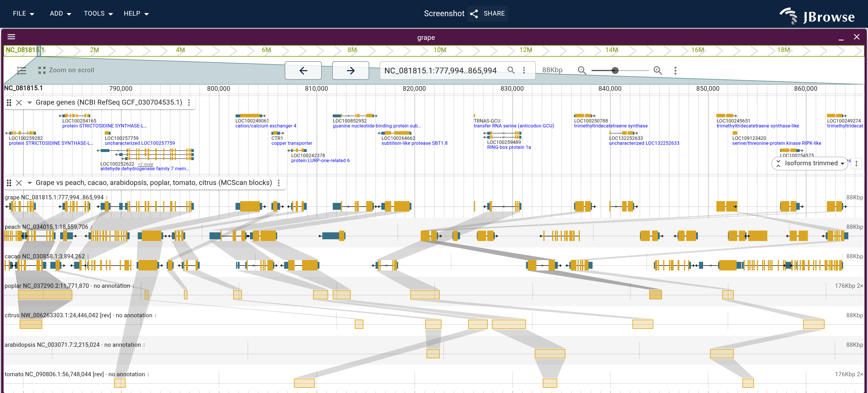Click the 88Kbp region size label

click(x=552, y=70)
